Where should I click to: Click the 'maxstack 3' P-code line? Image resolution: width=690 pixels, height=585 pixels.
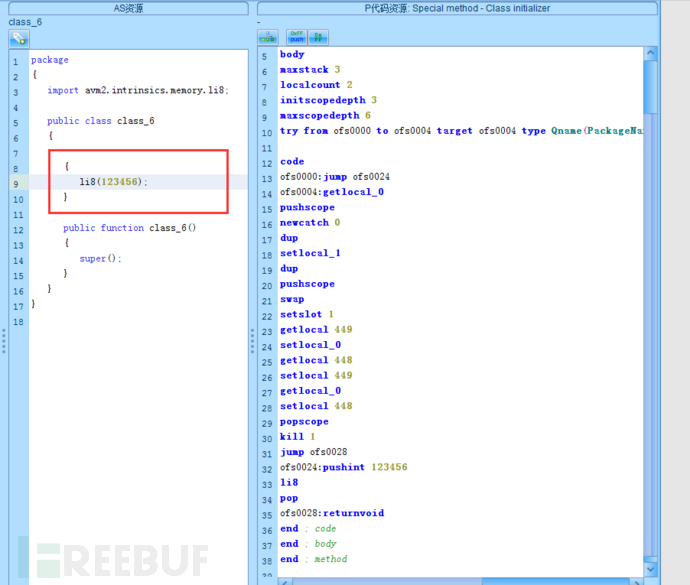point(310,70)
